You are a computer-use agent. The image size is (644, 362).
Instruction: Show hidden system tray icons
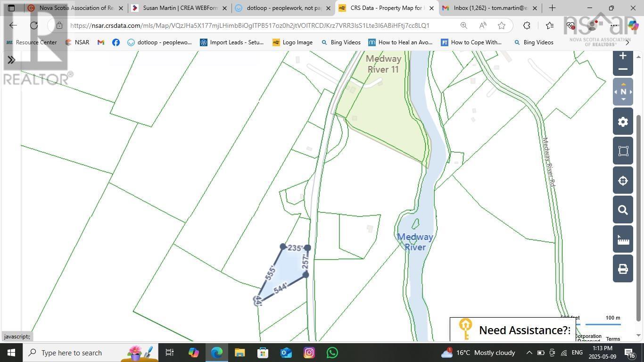click(529, 353)
